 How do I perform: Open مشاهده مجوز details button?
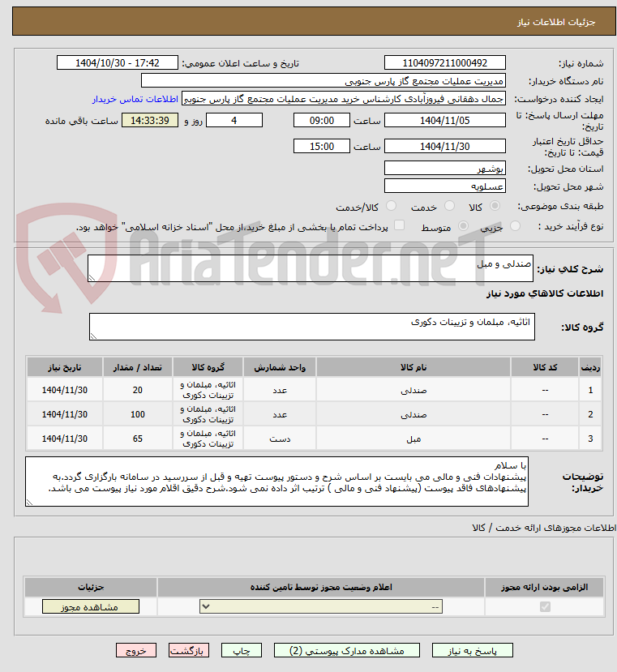[x=91, y=606]
